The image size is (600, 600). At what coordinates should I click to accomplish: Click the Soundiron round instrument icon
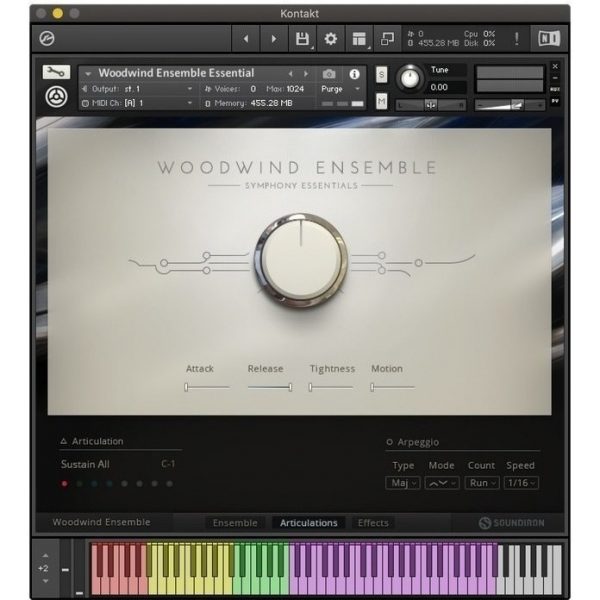[x=56, y=97]
